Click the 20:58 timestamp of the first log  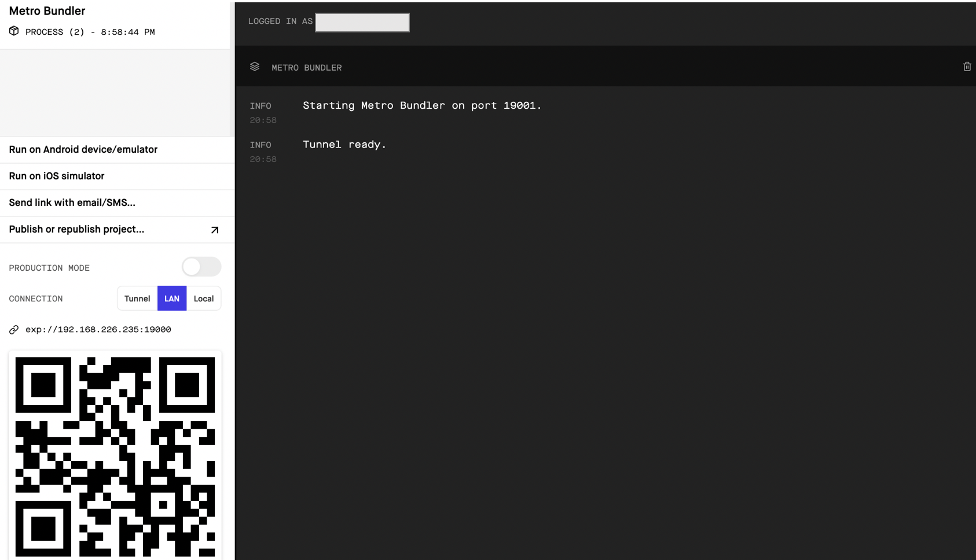[263, 120]
